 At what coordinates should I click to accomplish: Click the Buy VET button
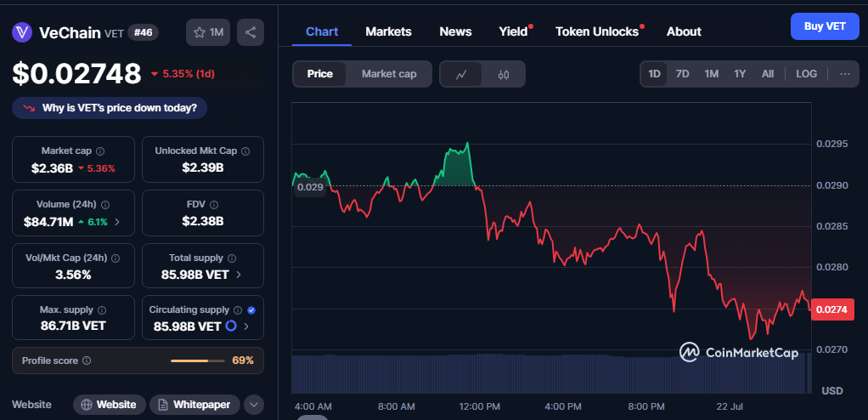click(x=825, y=26)
